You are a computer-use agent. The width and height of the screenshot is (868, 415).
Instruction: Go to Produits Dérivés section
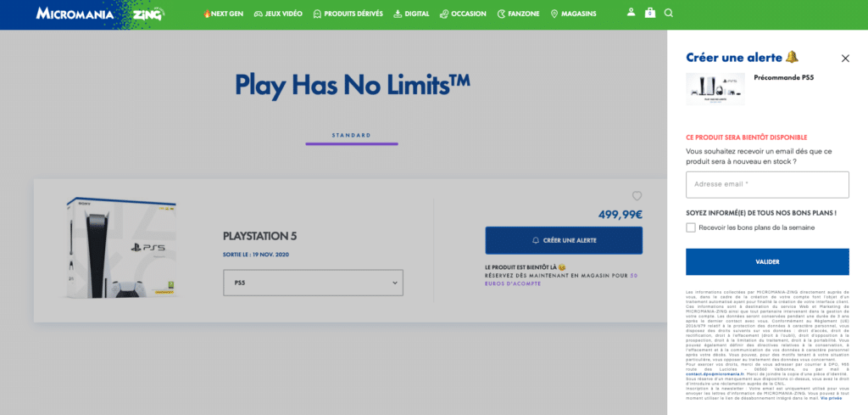(x=348, y=14)
